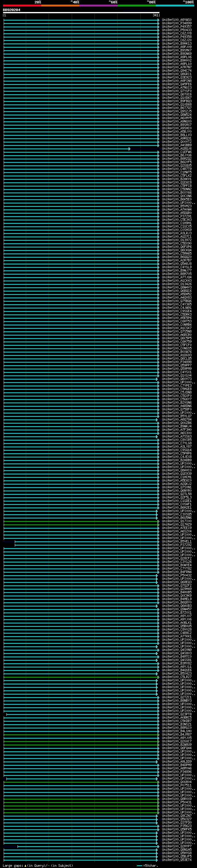
Task: Select hit UniRef100_Q9CZN7
Action: click(176, 816)
